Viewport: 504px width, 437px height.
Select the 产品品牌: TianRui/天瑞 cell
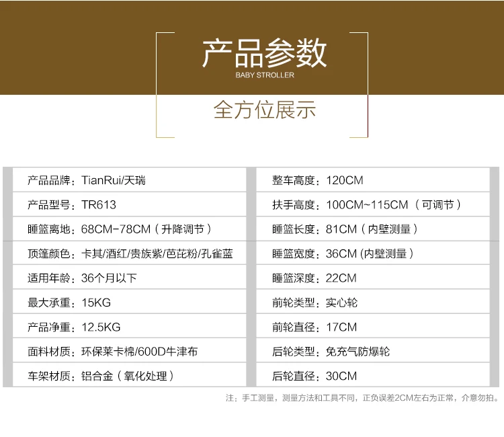tap(129, 180)
